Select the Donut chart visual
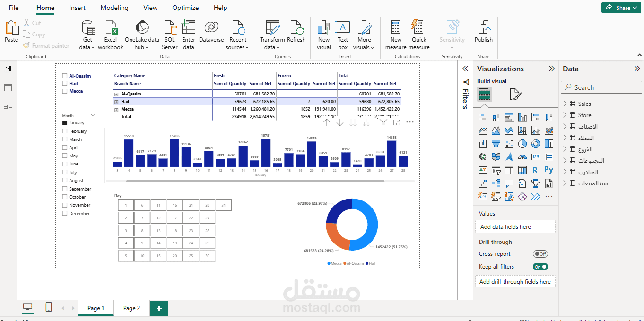Viewport: 644px width, 321px height. tap(536, 144)
